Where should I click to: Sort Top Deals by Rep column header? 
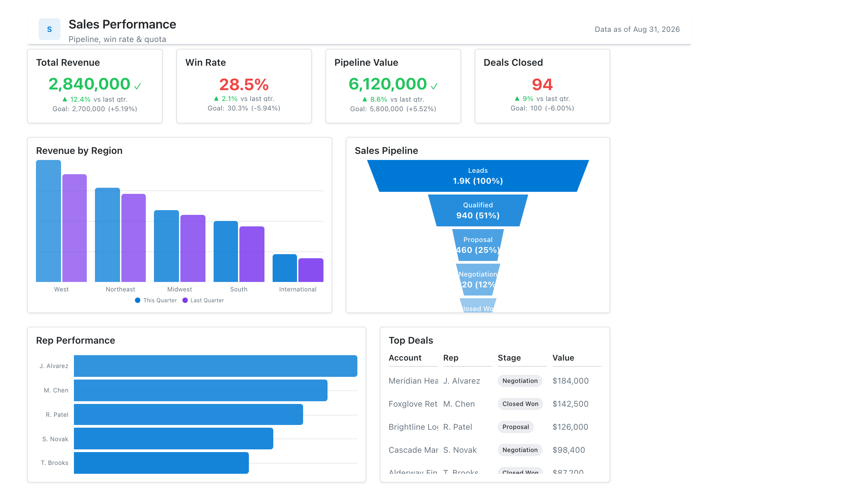tap(468, 358)
